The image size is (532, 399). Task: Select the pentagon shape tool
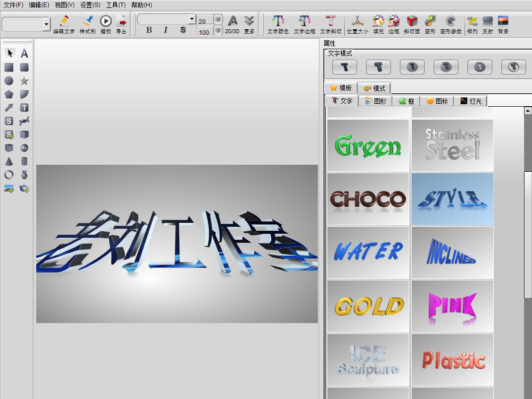[9, 94]
